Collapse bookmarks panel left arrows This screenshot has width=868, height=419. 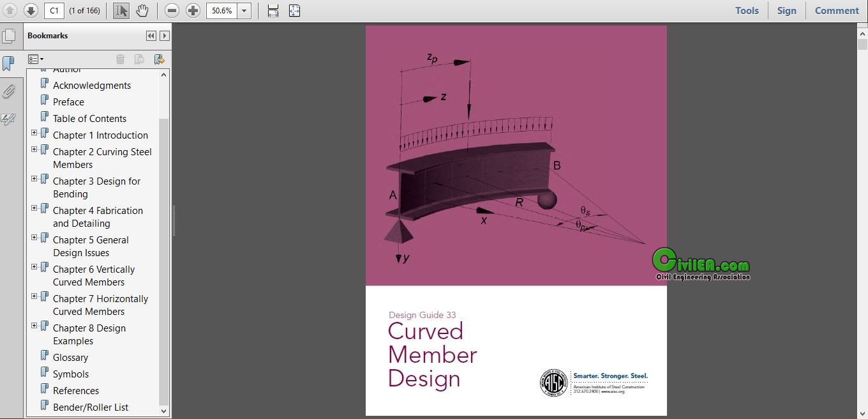click(151, 36)
